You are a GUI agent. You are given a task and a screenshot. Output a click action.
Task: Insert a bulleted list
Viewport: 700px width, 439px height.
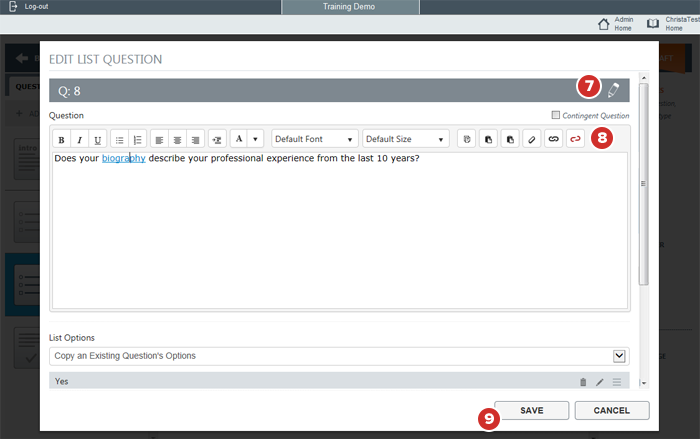coord(119,139)
